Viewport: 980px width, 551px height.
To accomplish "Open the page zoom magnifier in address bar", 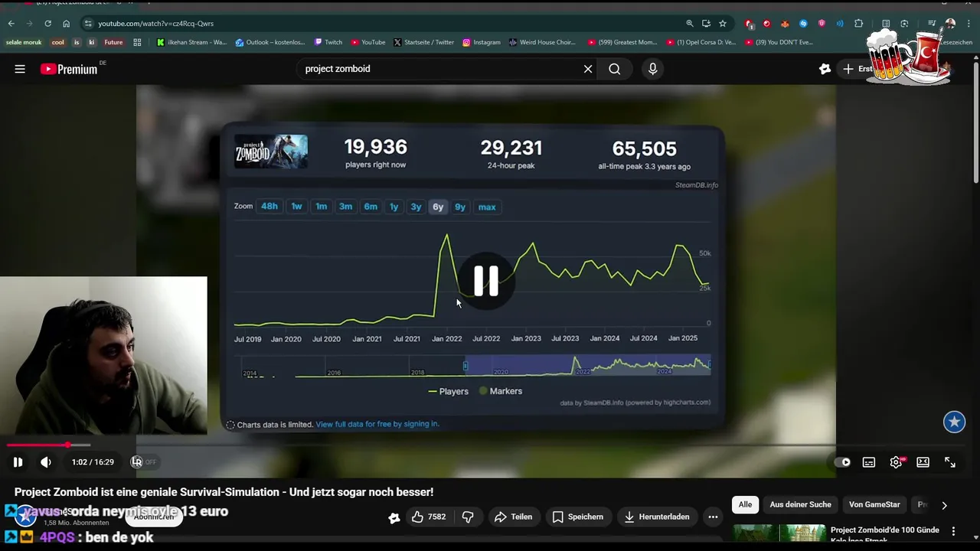I will tap(690, 24).
